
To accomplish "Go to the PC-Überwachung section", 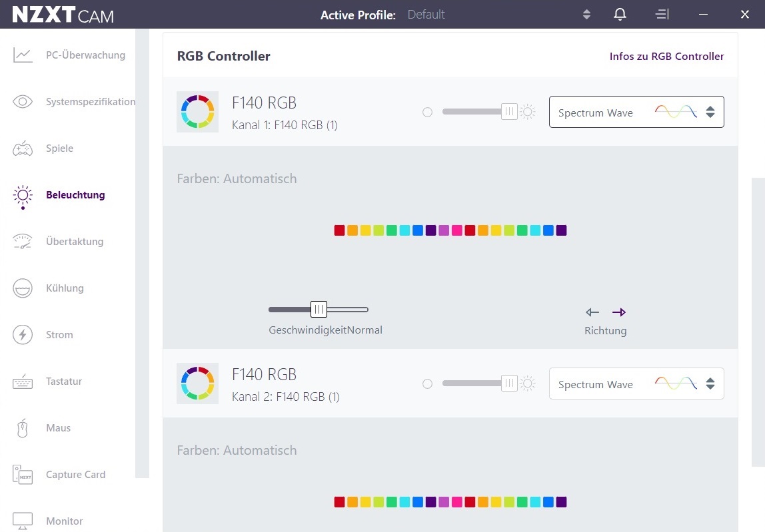I will 85,55.
